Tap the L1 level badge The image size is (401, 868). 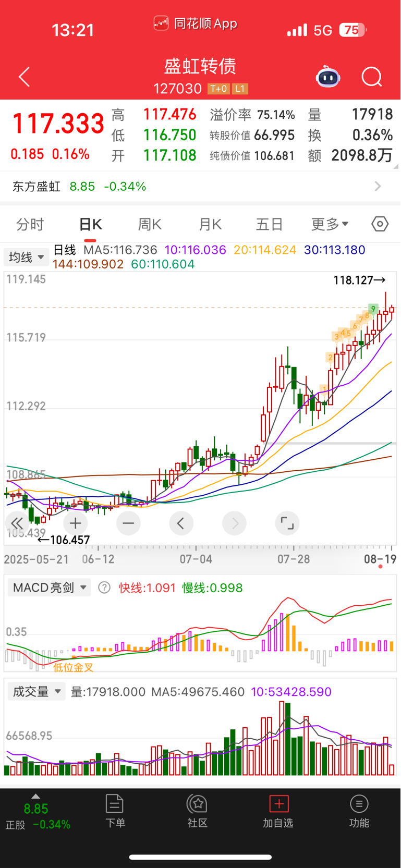point(239,89)
